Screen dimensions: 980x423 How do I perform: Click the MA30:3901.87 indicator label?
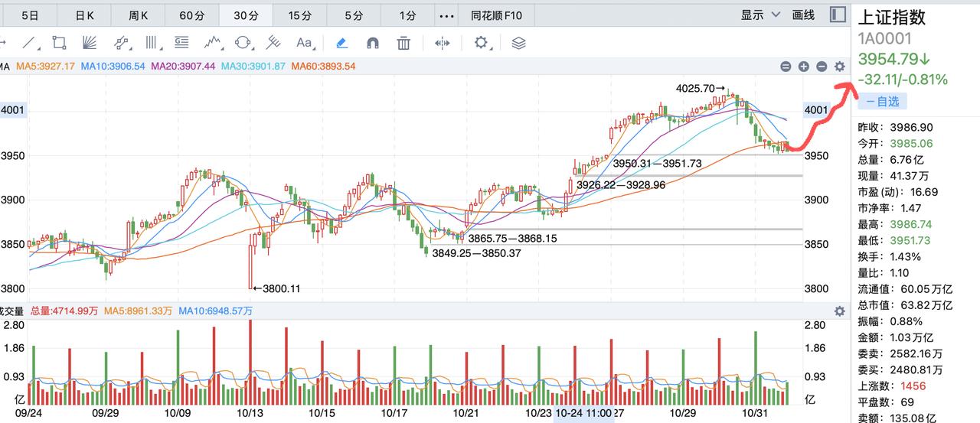253,67
